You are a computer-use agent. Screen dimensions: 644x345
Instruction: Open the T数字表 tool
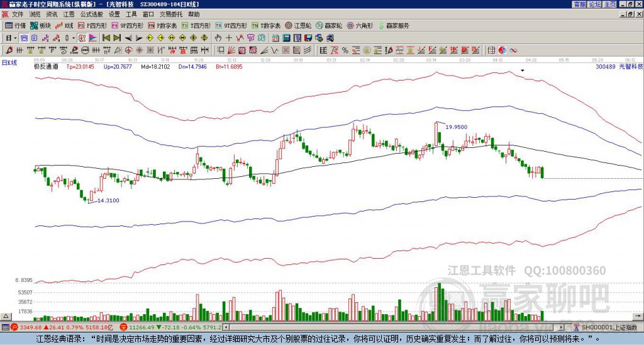pos(267,25)
